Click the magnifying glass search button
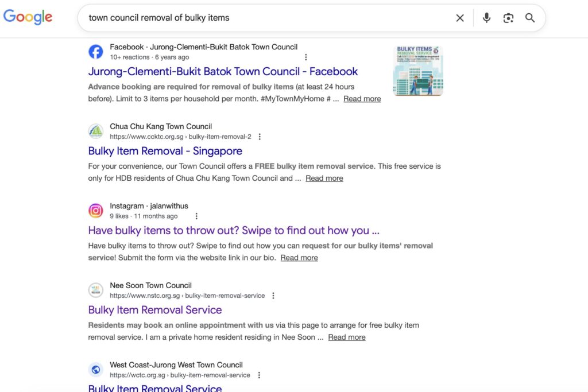This screenshot has height=392, width=588. click(x=530, y=18)
